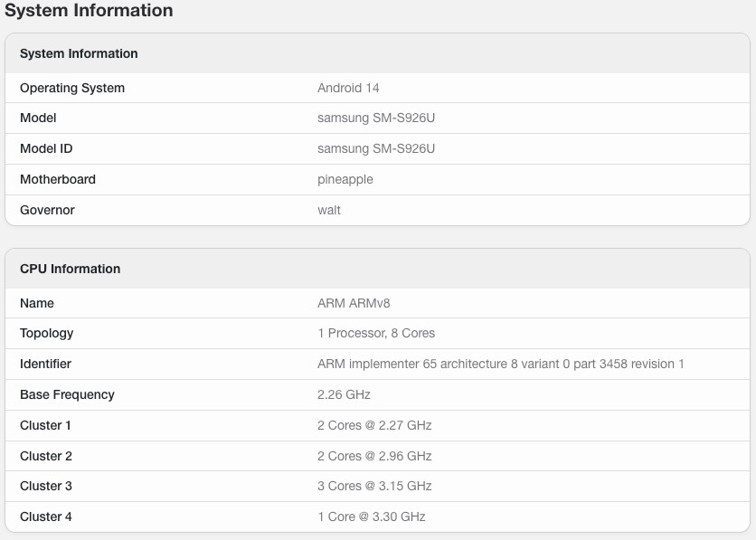756x540 pixels.
Task: Select the 3 Cores @ 3.15 GHz value
Action: pos(374,486)
